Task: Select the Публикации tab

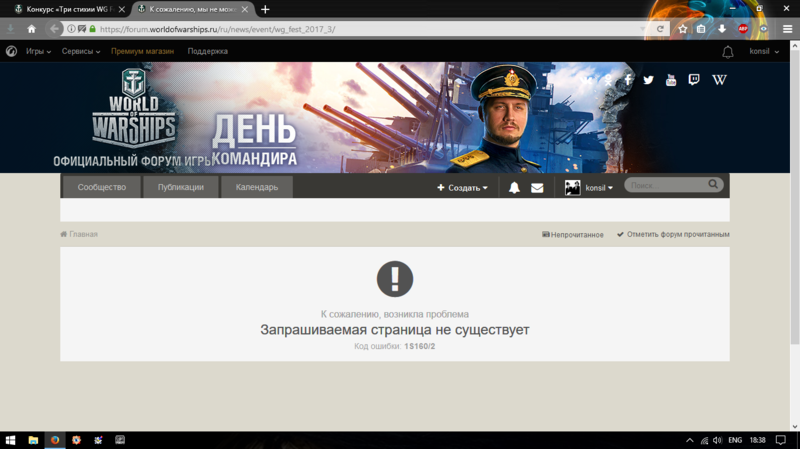Action: tap(181, 187)
